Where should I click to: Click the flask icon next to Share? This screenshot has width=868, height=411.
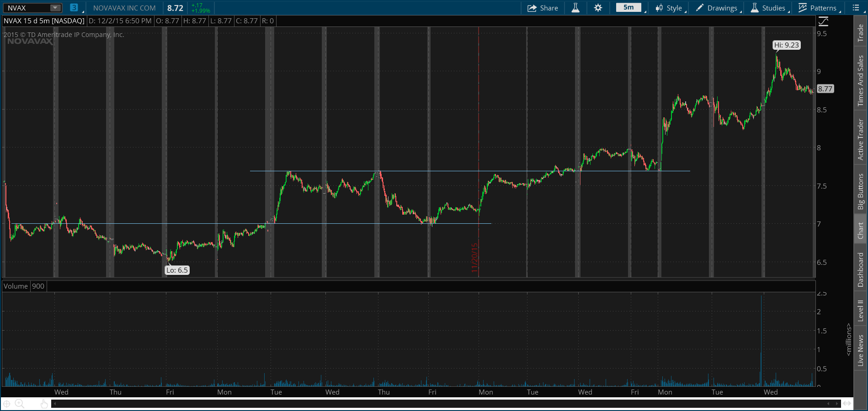(575, 8)
